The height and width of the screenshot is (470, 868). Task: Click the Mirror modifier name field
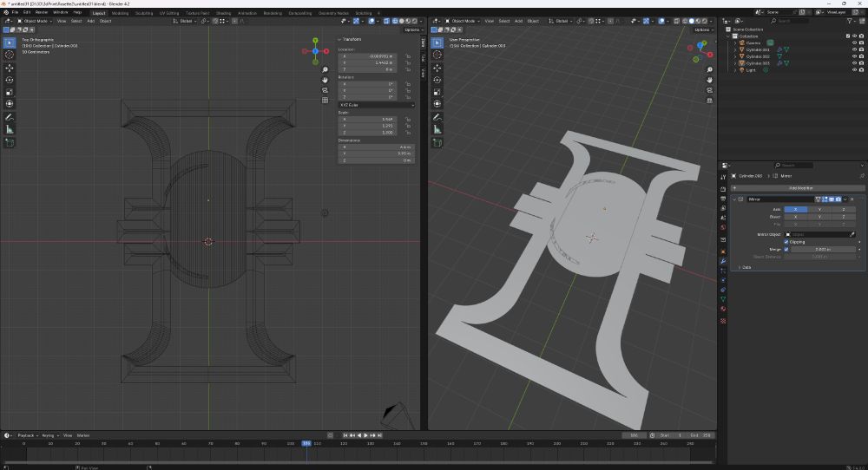(x=779, y=199)
